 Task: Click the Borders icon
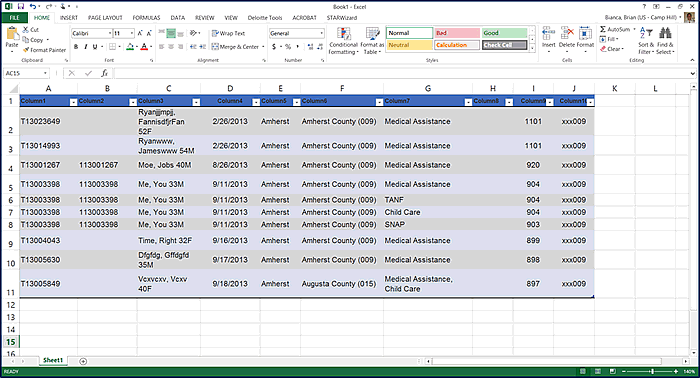tap(112, 46)
